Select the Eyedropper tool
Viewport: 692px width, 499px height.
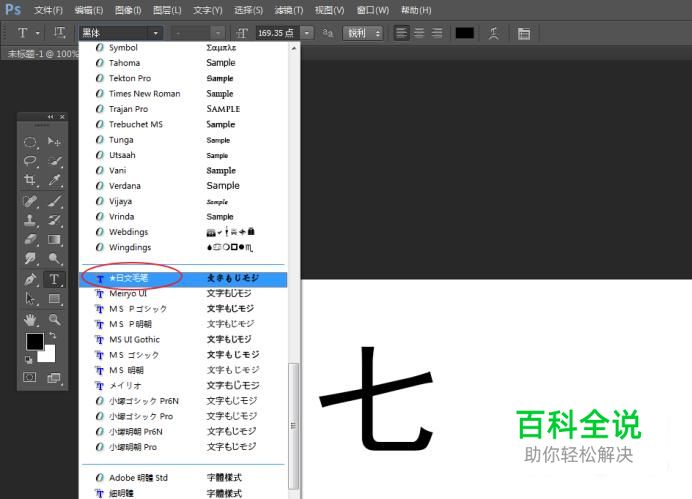coord(54,180)
